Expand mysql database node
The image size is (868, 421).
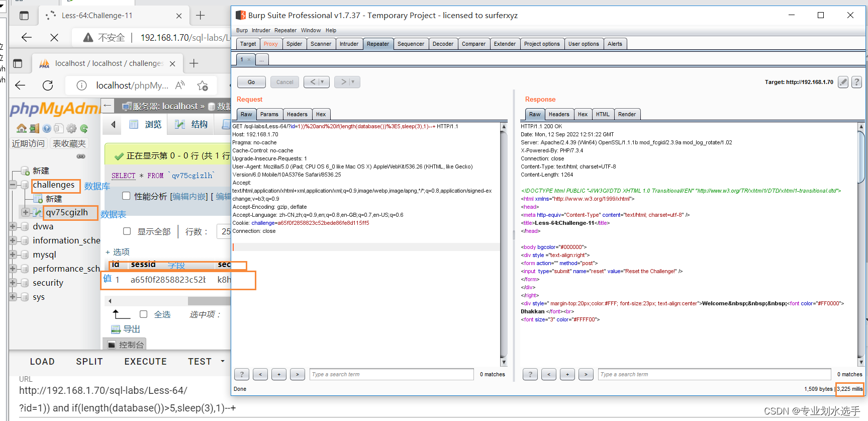pos(13,255)
